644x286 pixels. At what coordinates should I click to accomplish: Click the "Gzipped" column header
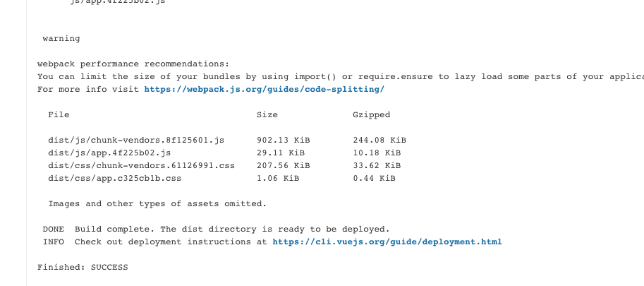coord(371,115)
